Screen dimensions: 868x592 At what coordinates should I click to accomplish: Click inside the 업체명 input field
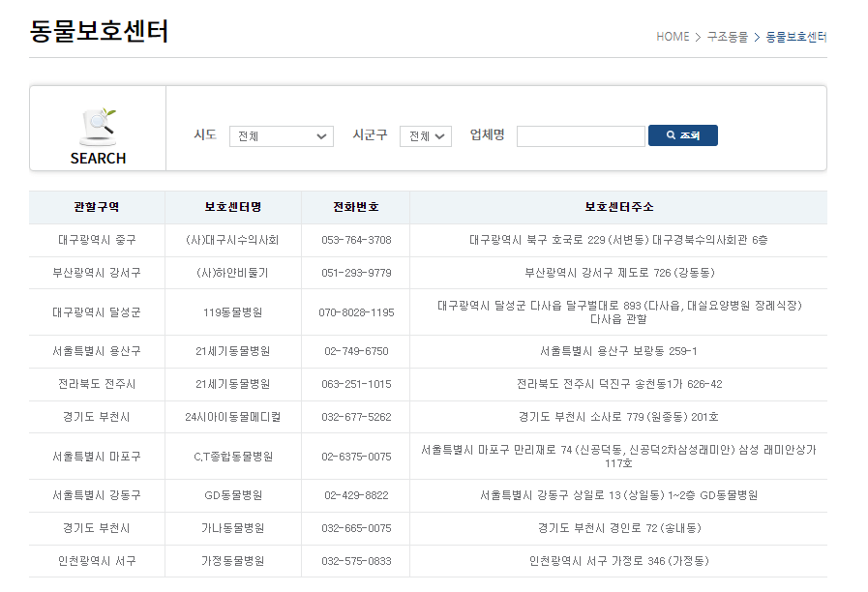[x=580, y=135]
